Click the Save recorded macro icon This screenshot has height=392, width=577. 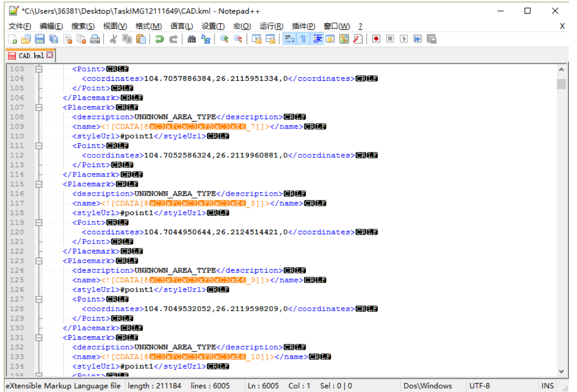coord(432,39)
